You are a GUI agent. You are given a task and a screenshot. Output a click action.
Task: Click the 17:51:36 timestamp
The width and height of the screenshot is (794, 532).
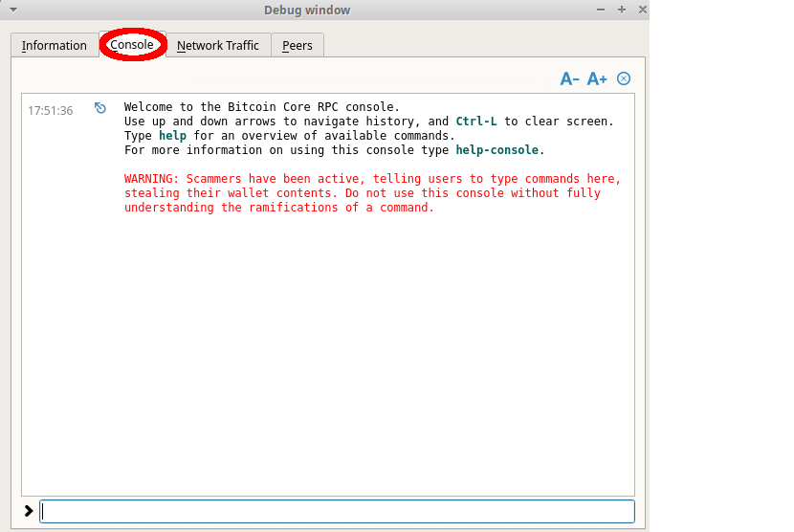(51, 110)
